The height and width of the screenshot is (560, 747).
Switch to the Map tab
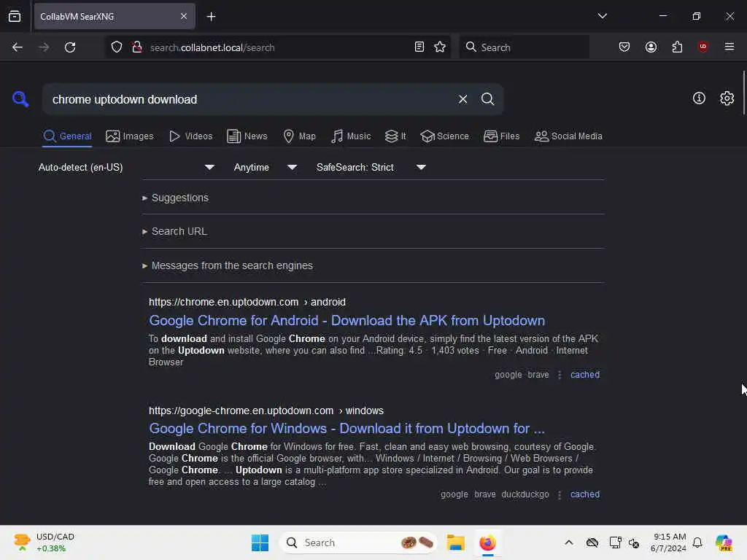point(299,136)
